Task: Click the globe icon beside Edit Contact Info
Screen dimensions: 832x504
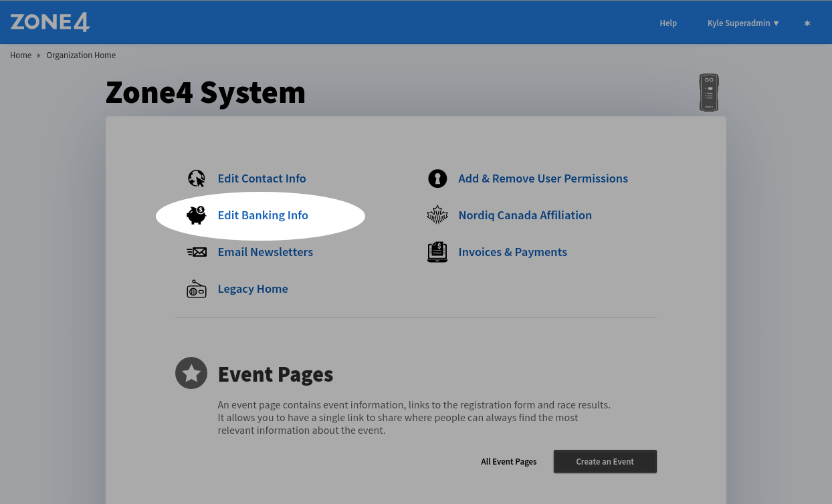Action: click(196, 178)
